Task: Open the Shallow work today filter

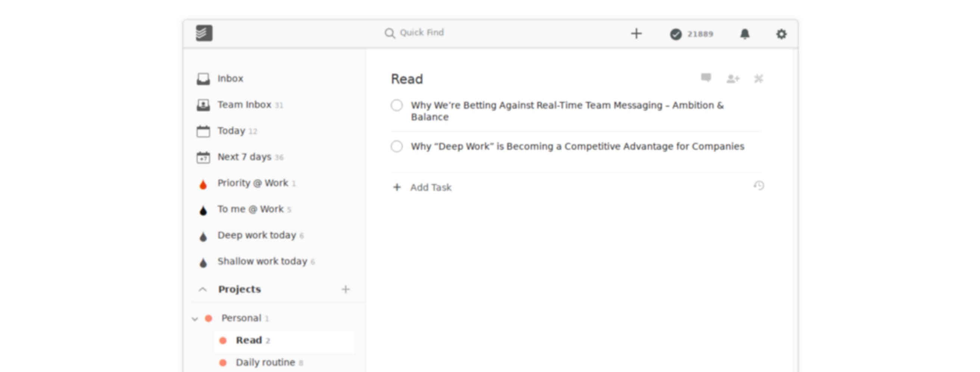Action: point(262,262)
